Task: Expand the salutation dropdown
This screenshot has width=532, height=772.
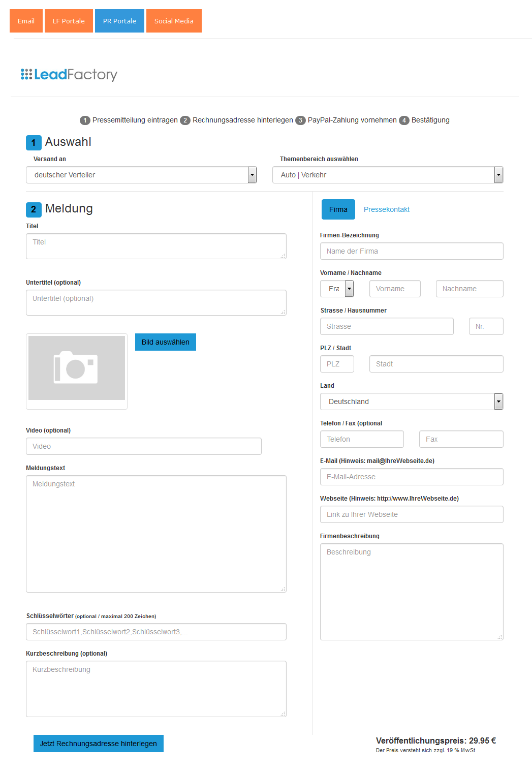Action: [x=337, y=289]
